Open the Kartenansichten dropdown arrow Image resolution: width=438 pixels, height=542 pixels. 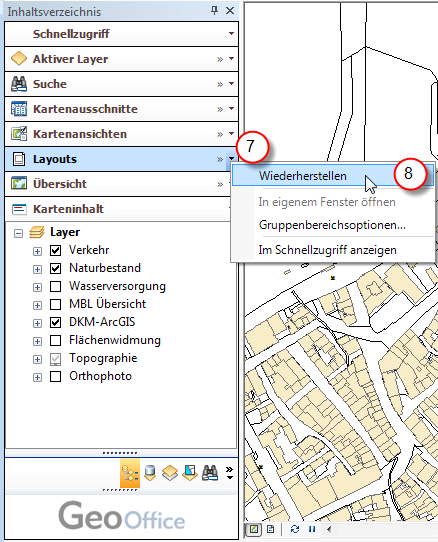[x=231, y=133]
